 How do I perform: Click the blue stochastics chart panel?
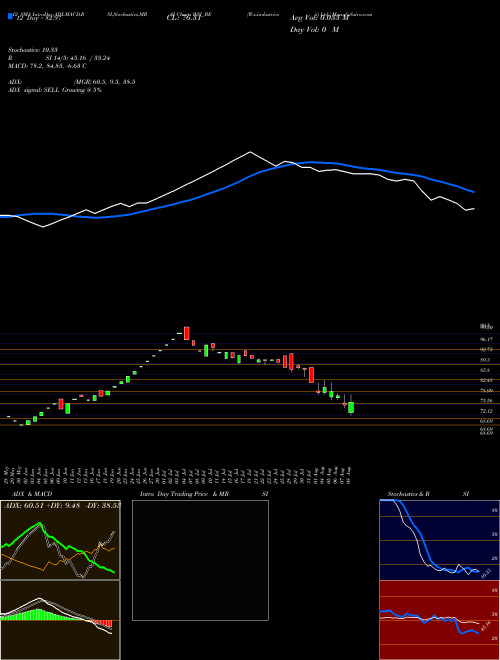point(440,540)
